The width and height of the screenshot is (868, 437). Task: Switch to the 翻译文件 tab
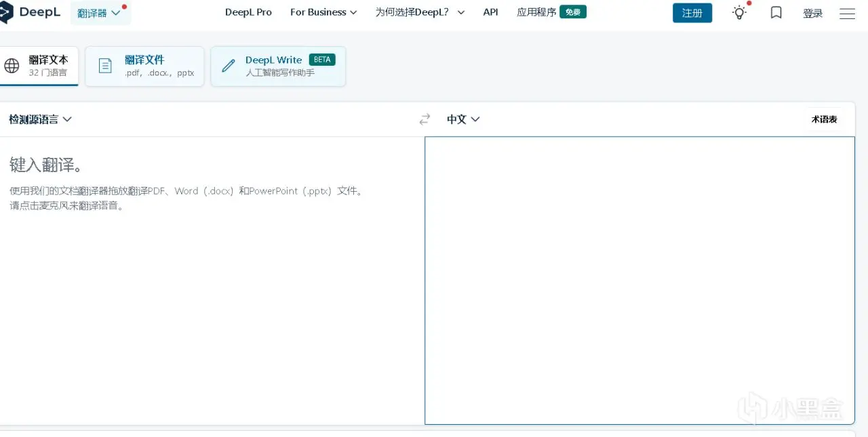point(144,66)
